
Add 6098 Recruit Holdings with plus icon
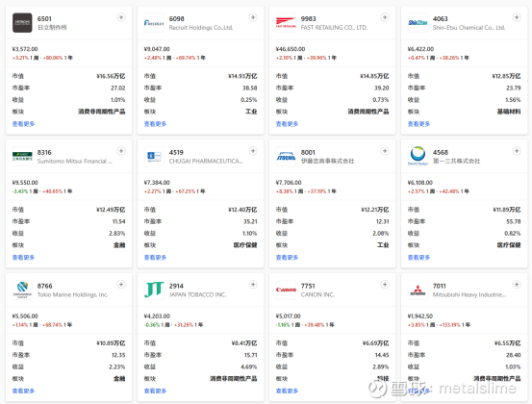coord(253,17)
